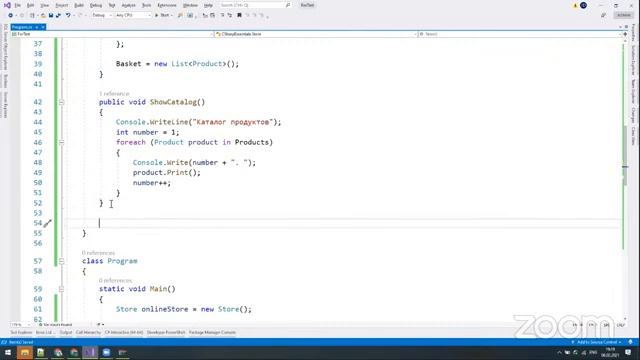Click the Navigate Backward icon
The height and width of the screenshot is (360, 640).
(11, 15)
